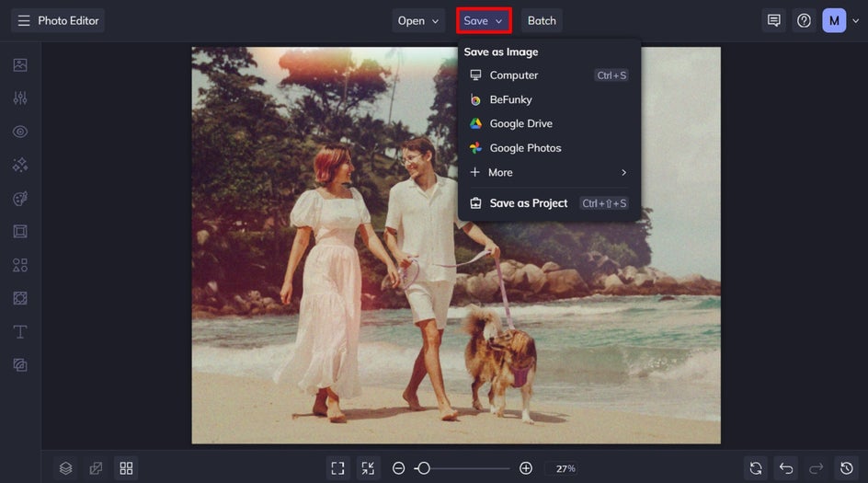Click the Batch button
Screen dimensions: 868x483
tap(542, 20)
